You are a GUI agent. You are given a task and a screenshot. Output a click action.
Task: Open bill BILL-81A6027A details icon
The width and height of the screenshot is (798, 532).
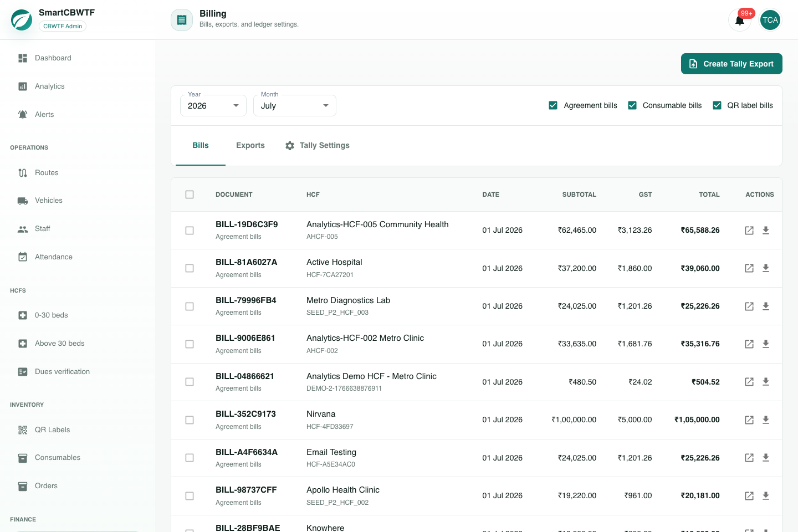749,268
